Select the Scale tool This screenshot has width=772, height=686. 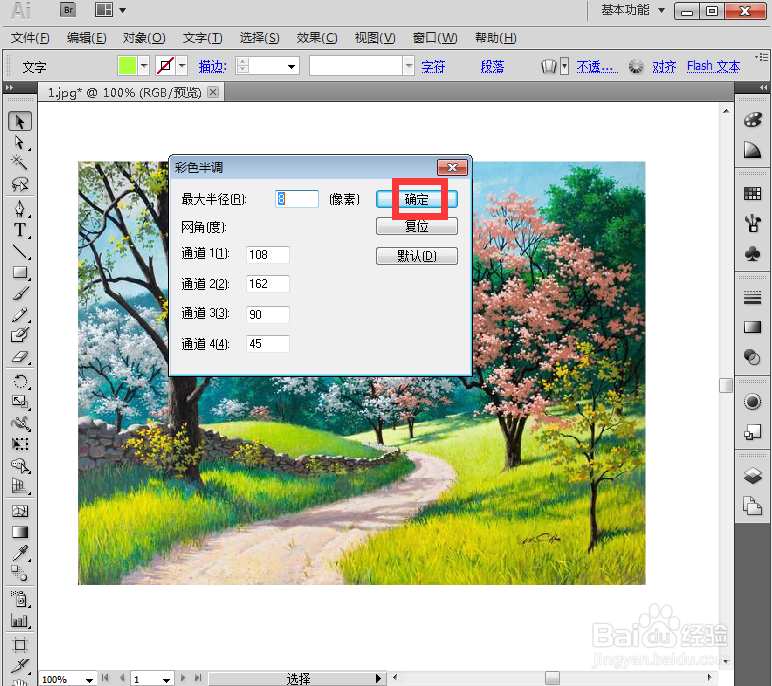click(20, 402)
